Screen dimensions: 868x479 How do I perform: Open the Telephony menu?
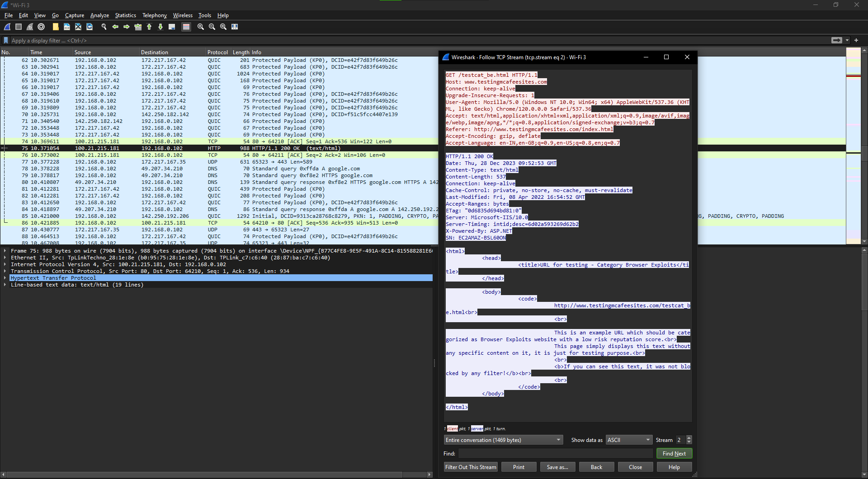point(155,15)
